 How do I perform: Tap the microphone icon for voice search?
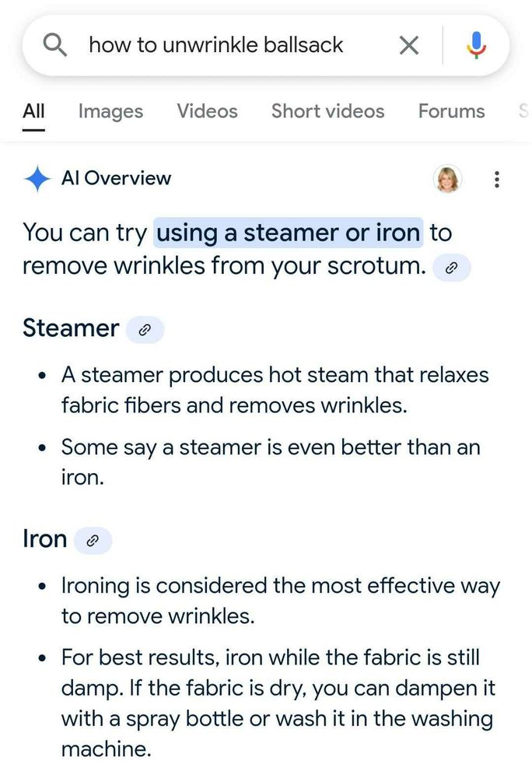pyautogui.click(x=475, y=44)
